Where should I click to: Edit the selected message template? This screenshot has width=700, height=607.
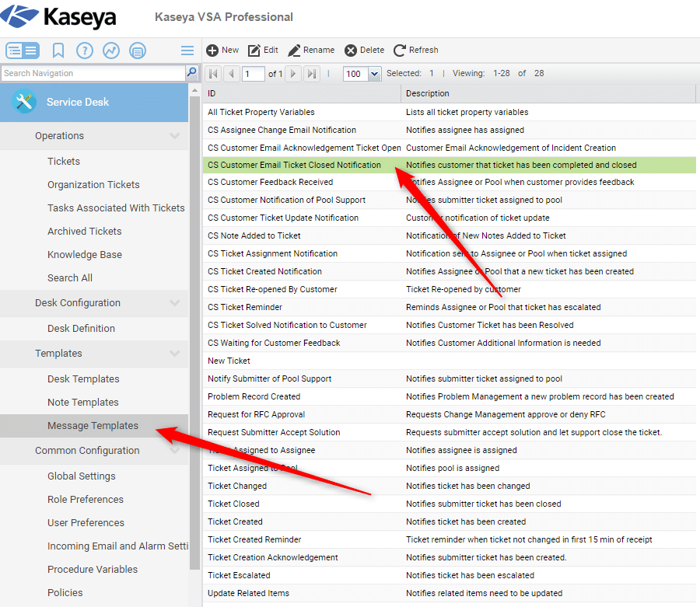pyautogui.click(x=263, y=50)
